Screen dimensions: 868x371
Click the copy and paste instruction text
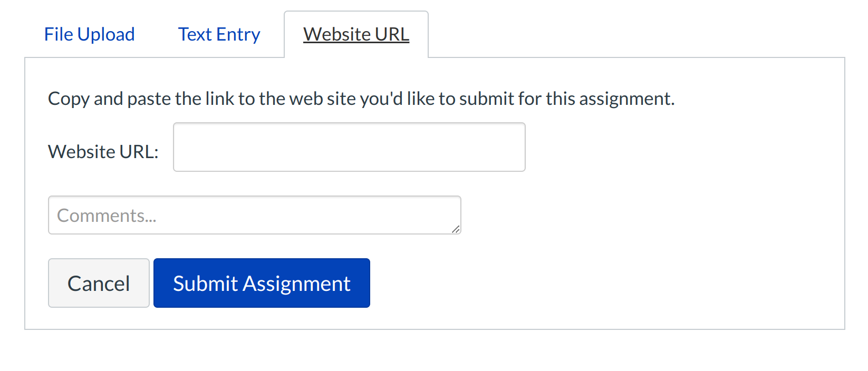(x=361, y=99)
